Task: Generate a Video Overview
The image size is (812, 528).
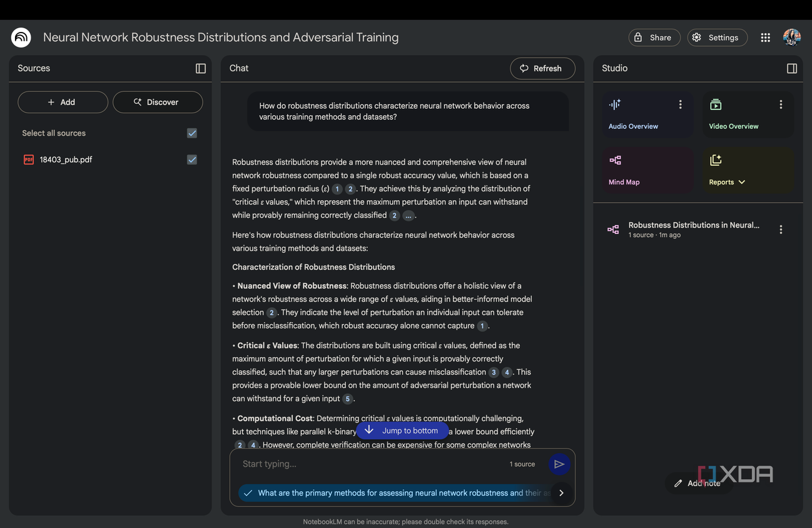Action: pyautogui.click(x=748, y=114)
